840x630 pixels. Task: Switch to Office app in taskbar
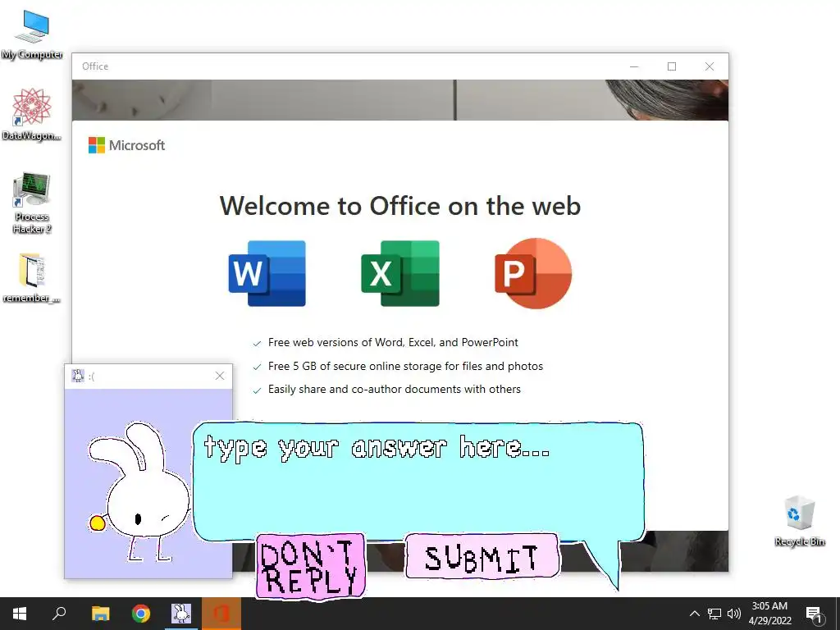click(221, 614)
